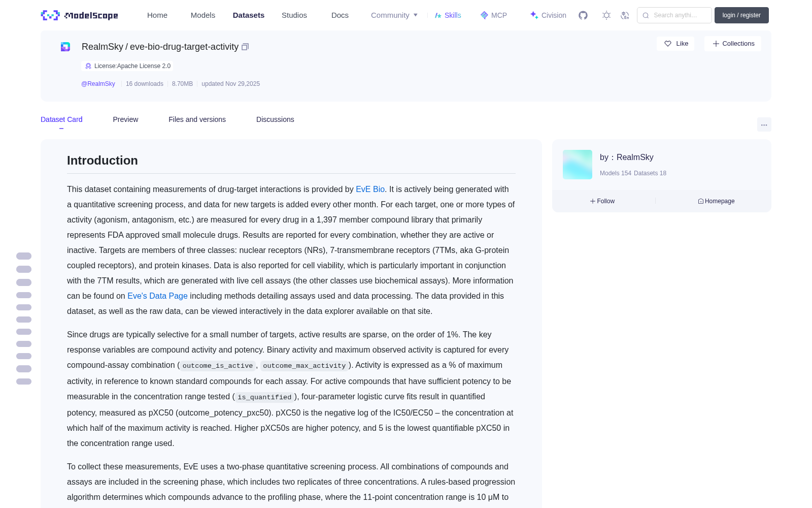The width and height of the screenshot is (812, 508).
Task: Open the Datasets section
Action: tap(249, 15)
